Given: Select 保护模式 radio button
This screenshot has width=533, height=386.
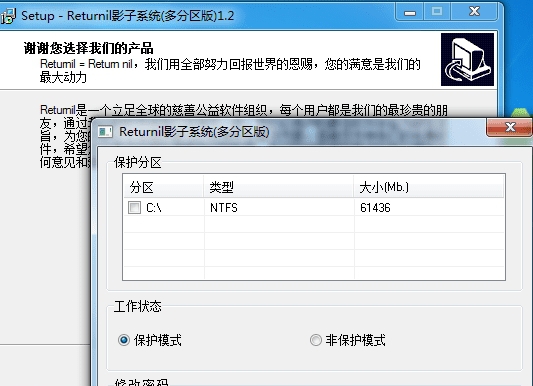Looking at the screenshot, I should [x=124, y=340].
